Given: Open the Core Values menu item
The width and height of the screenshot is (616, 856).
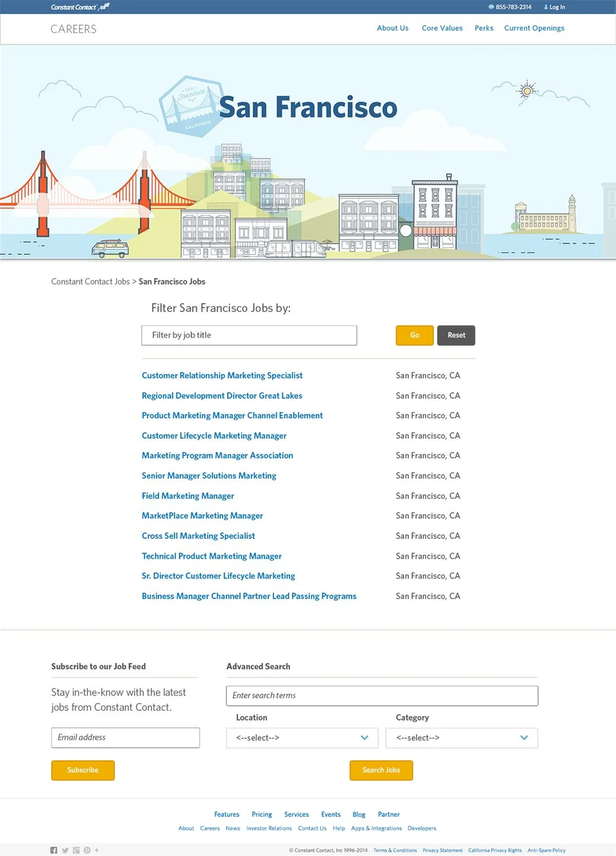Looking at the screenshot, I should 442,28.
